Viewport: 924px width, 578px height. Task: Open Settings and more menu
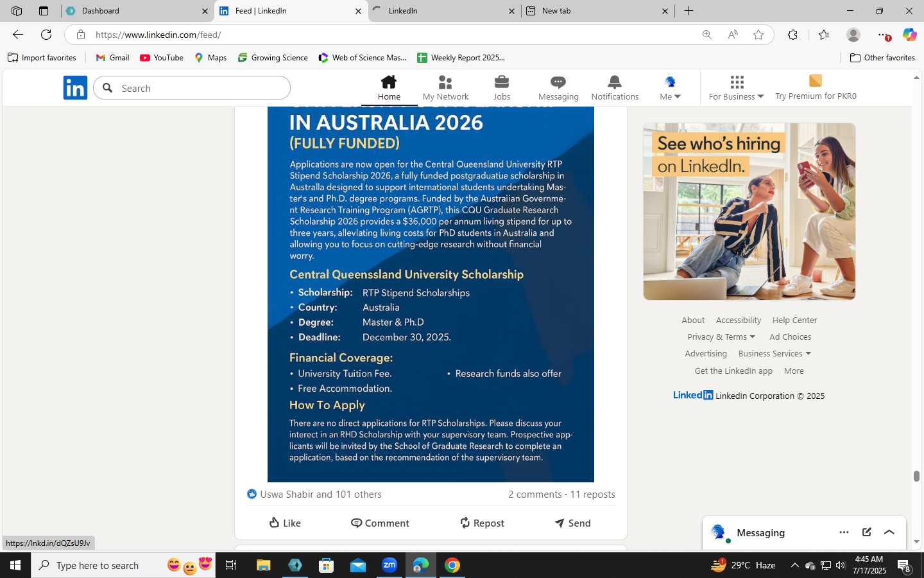pos(884,35)
